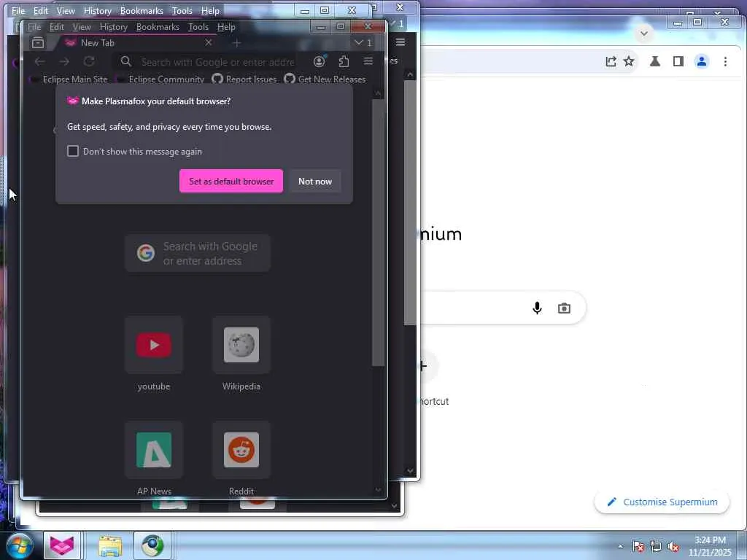The image size is (747, 560).
Task: Click the Supermium share page icon
Action: (611, 61)
